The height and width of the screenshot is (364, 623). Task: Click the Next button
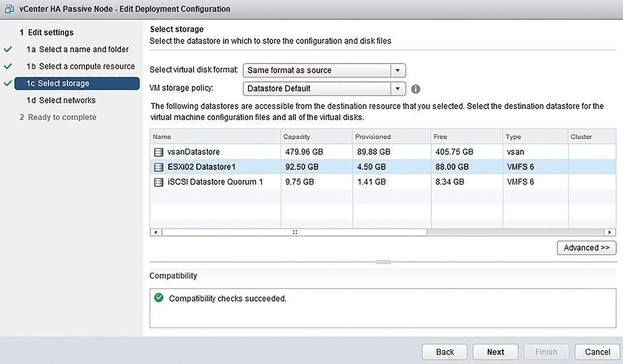(x=495, y=352)
